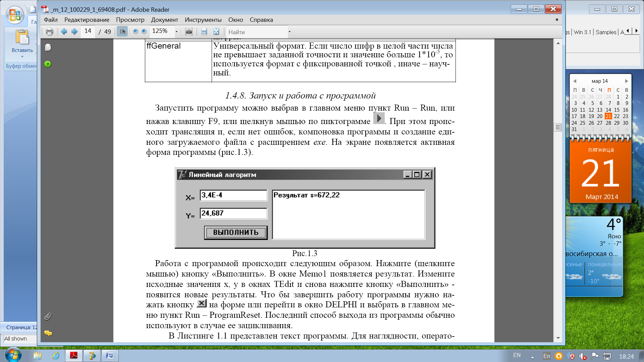The width and height of the screenshot is (644, 362).
Task: Click the vertical scrollbar thumb of document
Action: (x=558, y=127)
